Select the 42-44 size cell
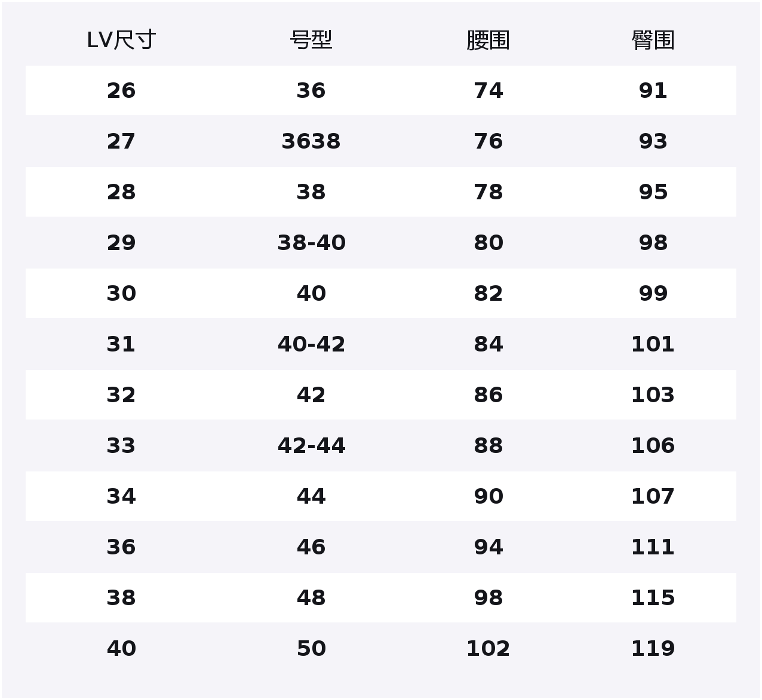This screenshot has width=762, height=700. [311, 446]
